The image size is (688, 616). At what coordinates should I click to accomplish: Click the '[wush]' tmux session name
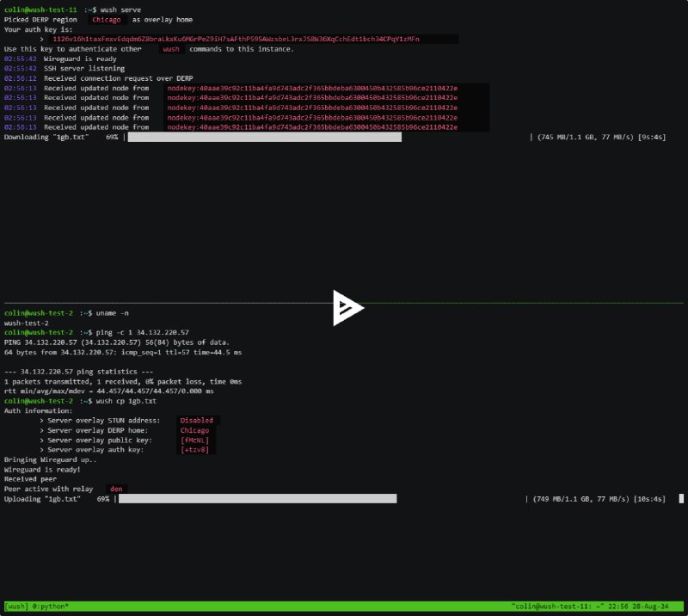(17, 607)
